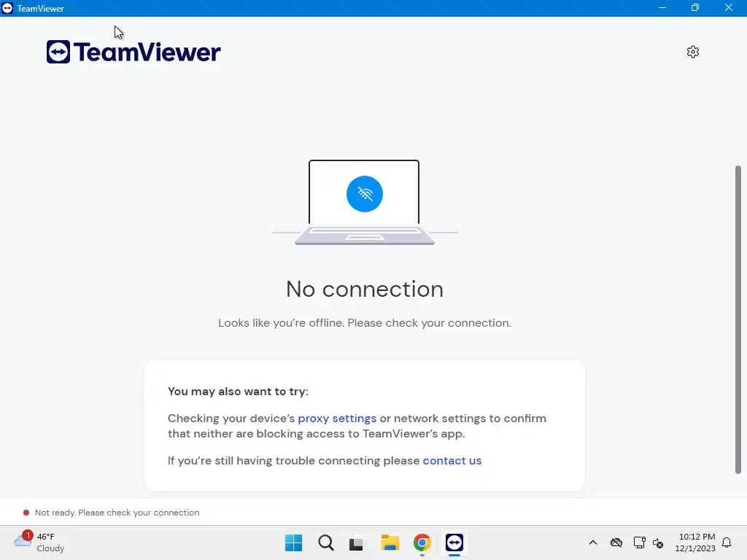Expand hidden system tray icons chevron
Screen dimensions: 747x560
pyautogui.click(x=593, y=542)
